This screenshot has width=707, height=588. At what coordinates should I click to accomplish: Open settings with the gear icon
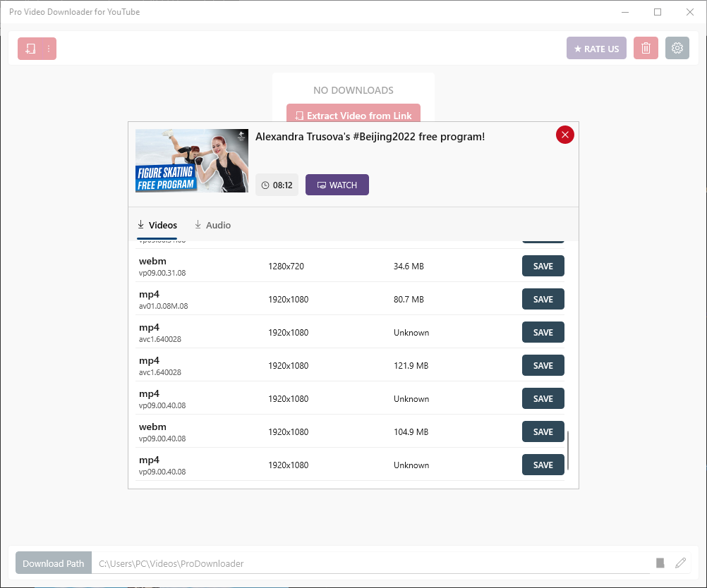(677, 48)
